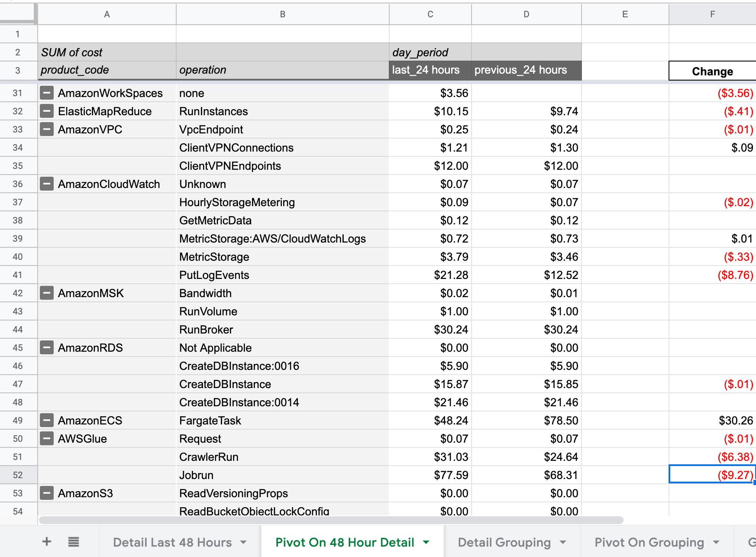Select the HourlyStorageMetering operation cell
Screen dimensions: 756x557
click(282, 202)
